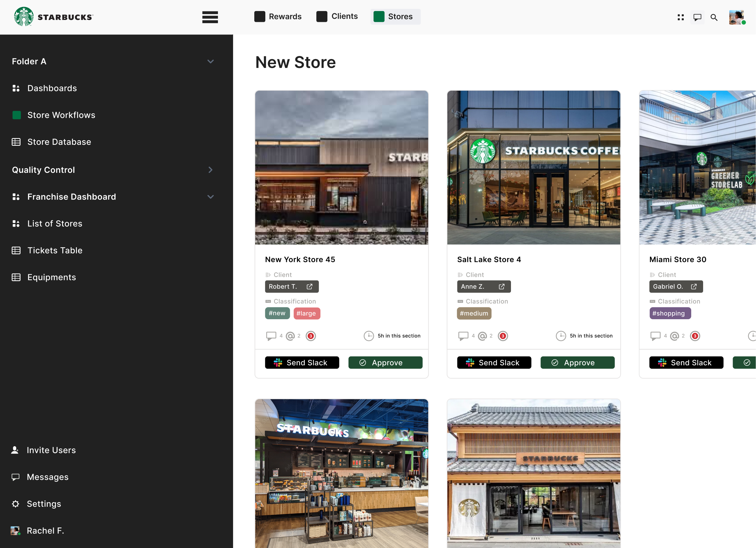
Task: Click the Miami Store 30 title
Action: pos(678,259)
